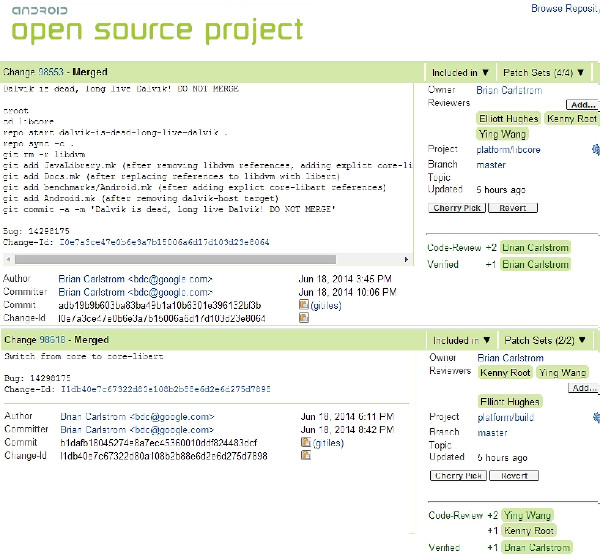600x559 pixels.
Task: Open platform/libcore project link
Action: 508,150
